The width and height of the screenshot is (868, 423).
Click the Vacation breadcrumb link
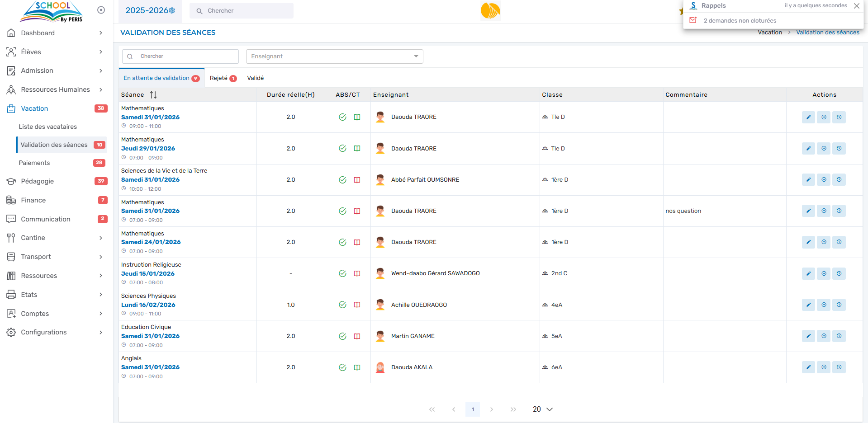tap(769, 33)
